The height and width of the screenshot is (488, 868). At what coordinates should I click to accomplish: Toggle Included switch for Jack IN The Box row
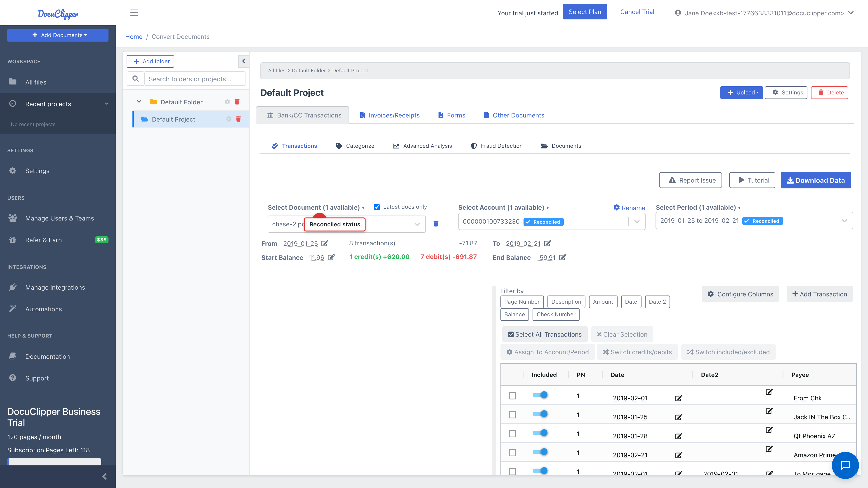tap(540, 414)
